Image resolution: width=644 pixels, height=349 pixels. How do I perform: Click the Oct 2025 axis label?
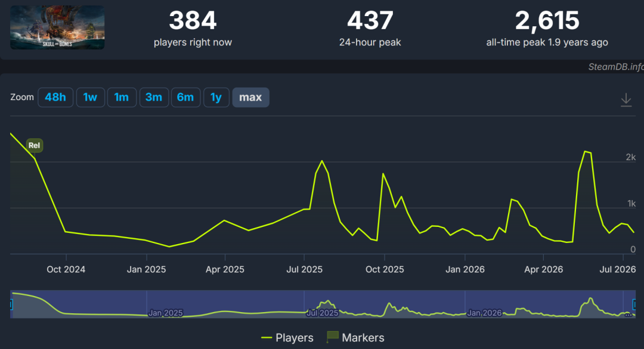pyautogui.click(x=385, y=269)
